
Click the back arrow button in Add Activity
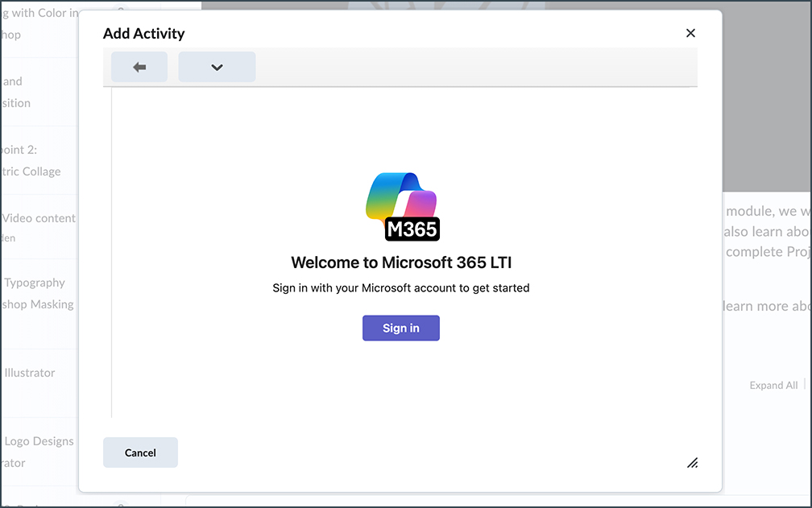tap(139, 67)
